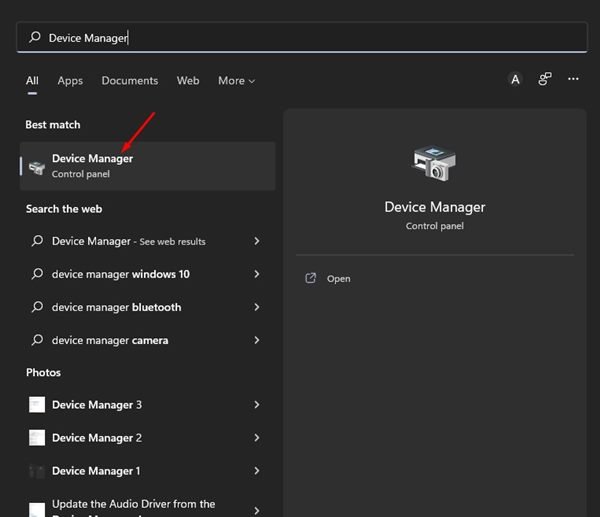
Task: Open the three-dots more options menu
Action: (573, 80)
